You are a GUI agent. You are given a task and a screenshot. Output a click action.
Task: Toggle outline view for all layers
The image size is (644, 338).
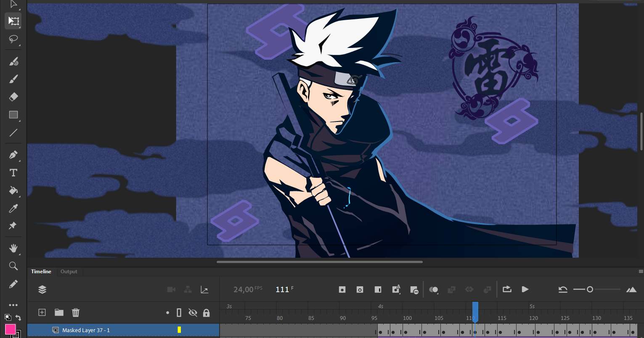(179, 312)
